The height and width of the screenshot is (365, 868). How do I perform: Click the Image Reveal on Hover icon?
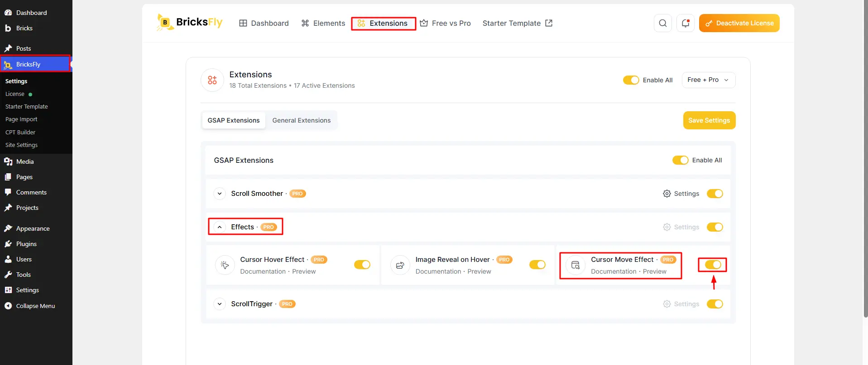pyautogui.click(x=400, y=265)
